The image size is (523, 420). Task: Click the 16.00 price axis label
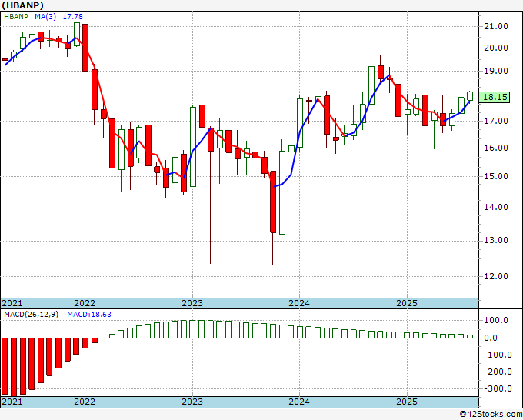tap(495, 148)
